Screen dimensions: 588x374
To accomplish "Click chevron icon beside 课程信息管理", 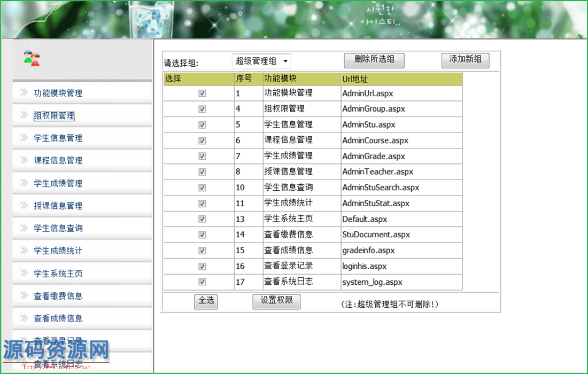I will click(x=24, y=160).
